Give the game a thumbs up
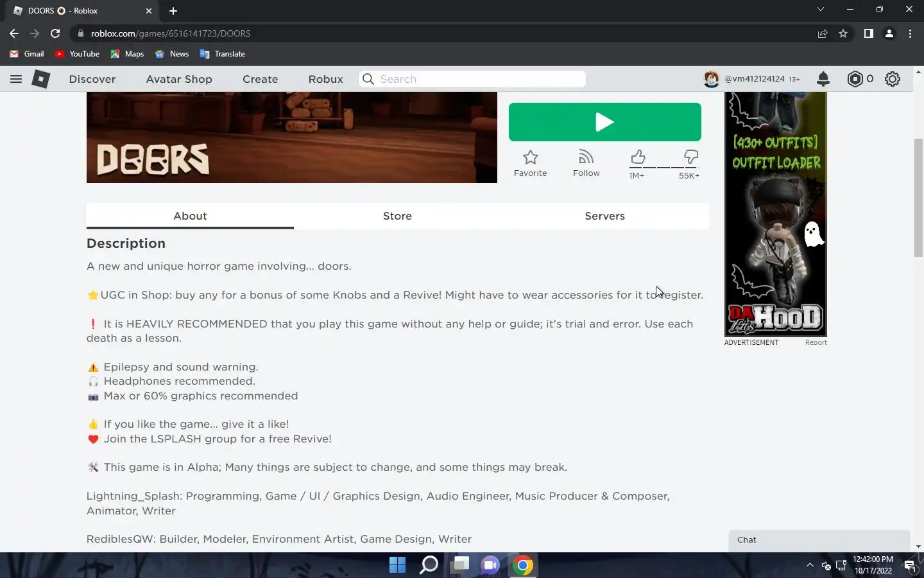924x578 pixels. pyautogui.click(x=637, y=157)
